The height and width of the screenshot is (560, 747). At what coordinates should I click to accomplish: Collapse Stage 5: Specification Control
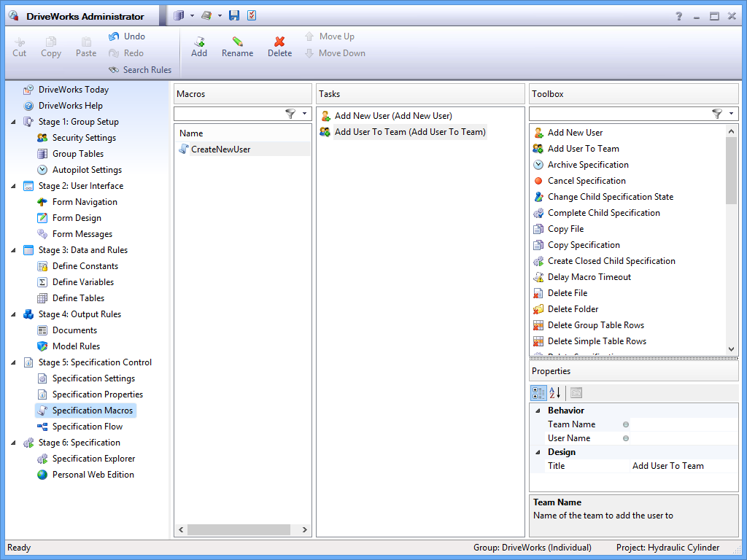pyautogui.click(x=13, y=362)
